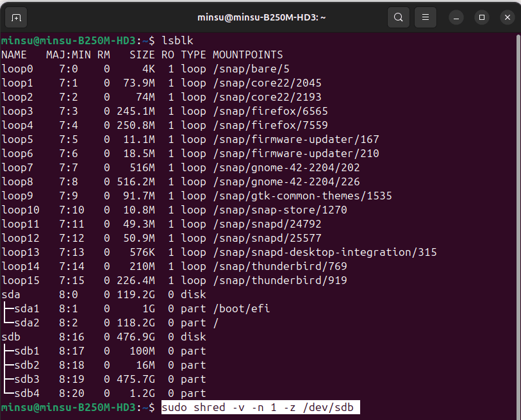Close the terminal window
Screen dimensions: 521x420
[507, 17]
